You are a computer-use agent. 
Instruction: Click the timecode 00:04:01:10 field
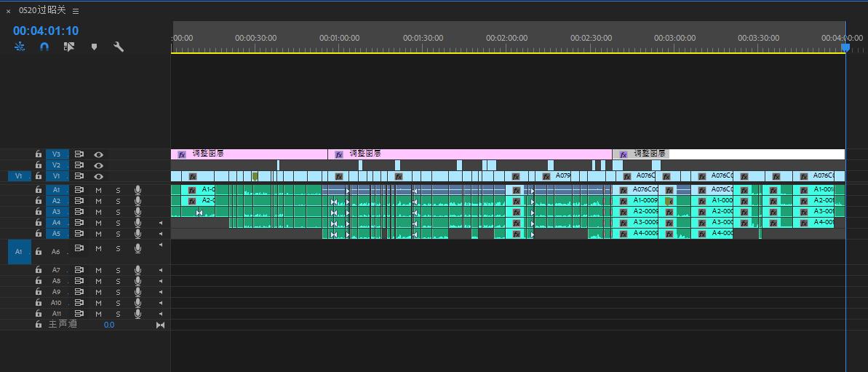(46, 31)
